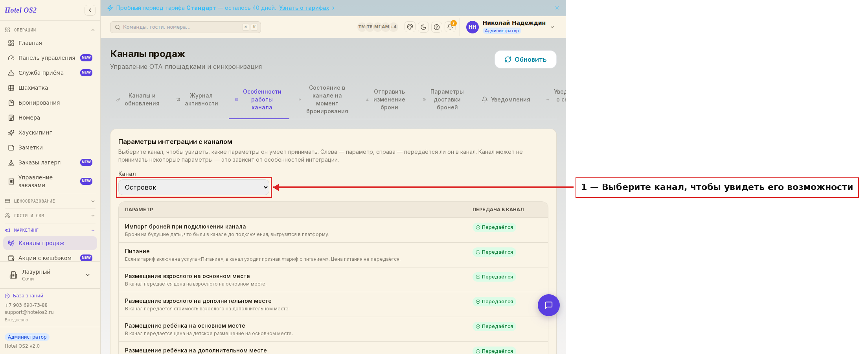Open notifications bell with badge 7
This screenshot has width=868, height=354.
point(450,27)
